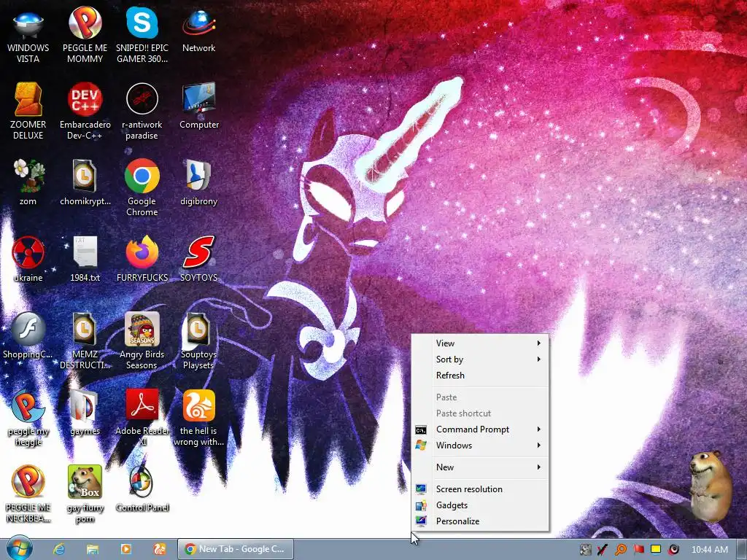Select the digibrony desktop icon
This screenshot has width=747, height=560.
[x=198, y=183]
